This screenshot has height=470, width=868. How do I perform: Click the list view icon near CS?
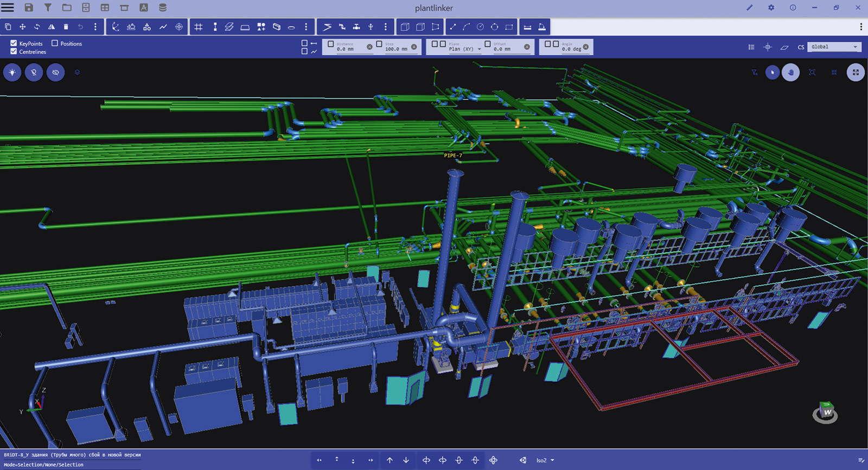pos(751,47)
